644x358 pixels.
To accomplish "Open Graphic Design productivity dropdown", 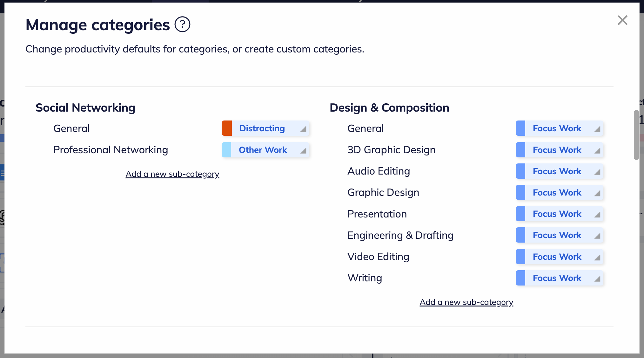I will [560, 193].
